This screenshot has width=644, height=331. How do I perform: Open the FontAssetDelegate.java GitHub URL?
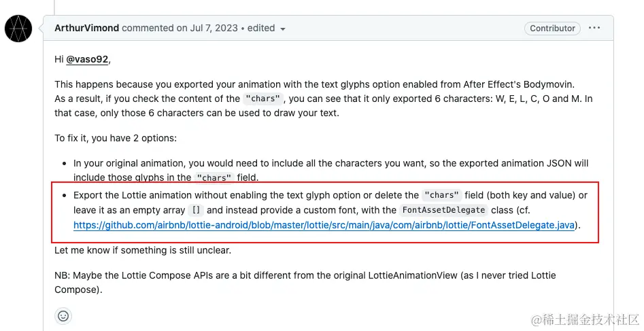(x=324, y=224)
